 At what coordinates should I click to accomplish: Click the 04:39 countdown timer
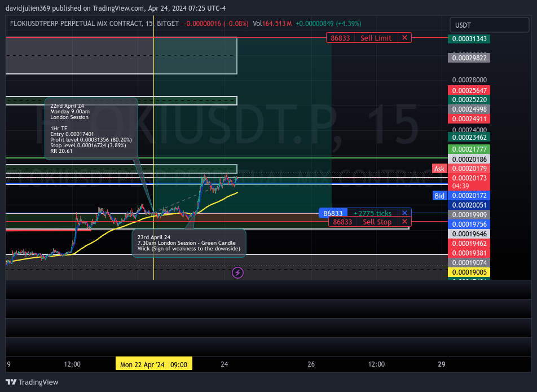(x=461, y=186)
